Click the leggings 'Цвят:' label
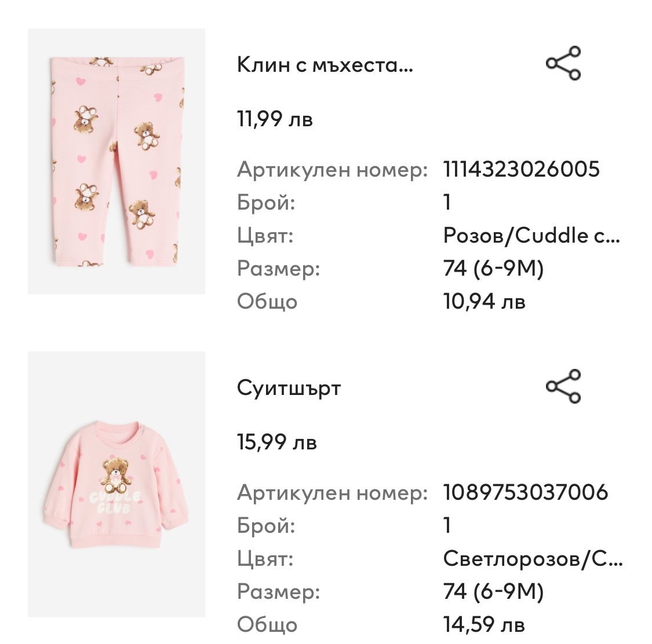The width and height of the screenshot is (652, 644). pos(265,236)
